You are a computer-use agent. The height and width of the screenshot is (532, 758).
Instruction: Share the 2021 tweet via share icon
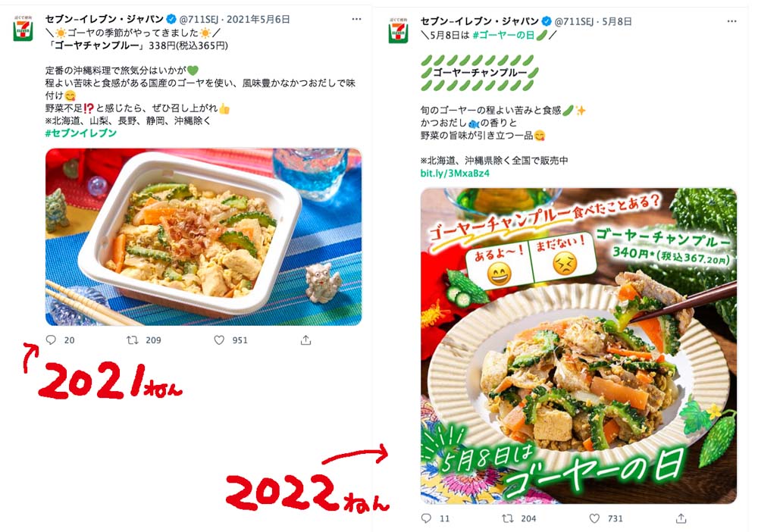(305, 340)
